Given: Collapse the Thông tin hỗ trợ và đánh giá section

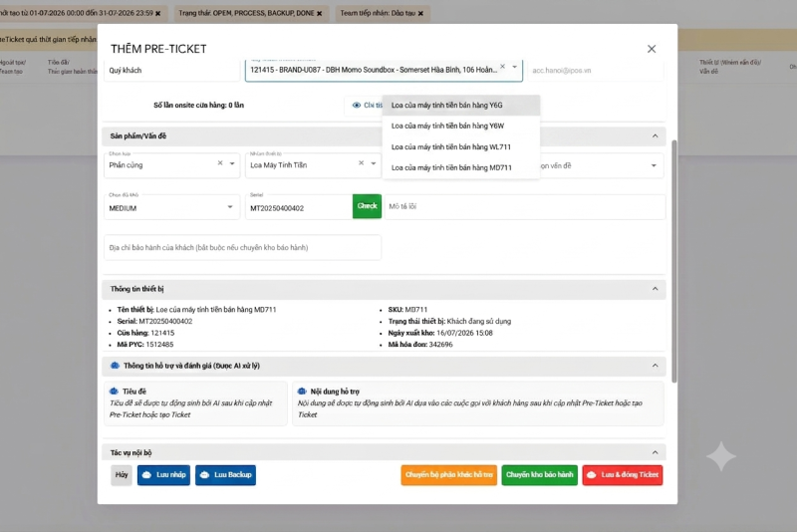Looking at the screenshot, I should point(655,366).
